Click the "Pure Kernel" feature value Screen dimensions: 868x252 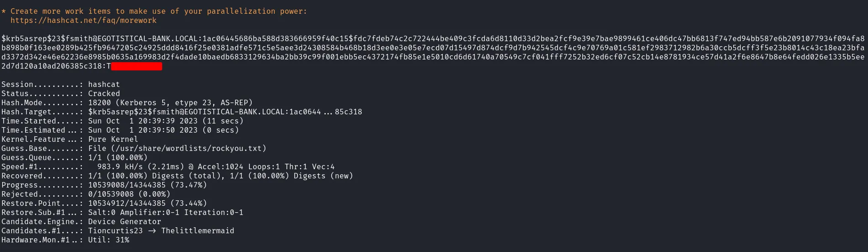coord(113,139)
